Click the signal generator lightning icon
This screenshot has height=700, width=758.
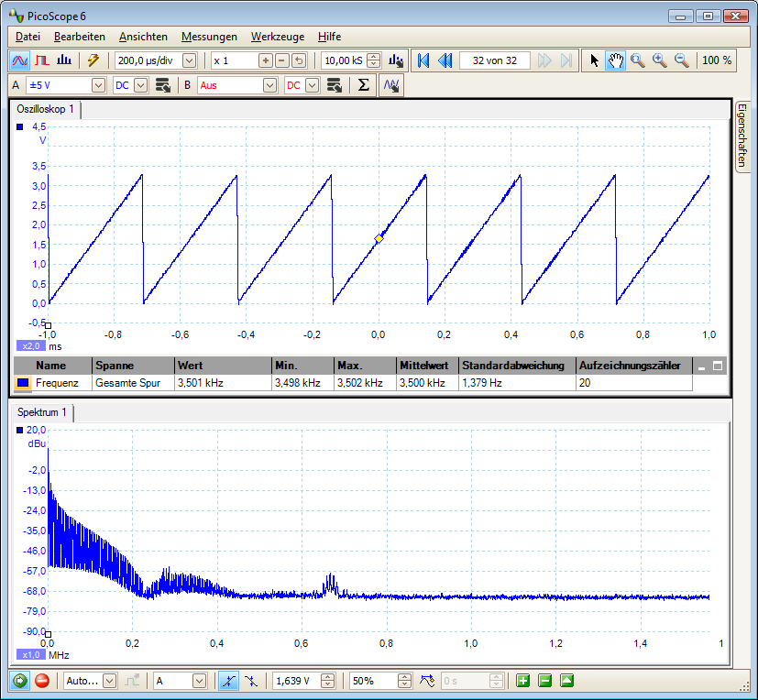click(x=93, y=60)
